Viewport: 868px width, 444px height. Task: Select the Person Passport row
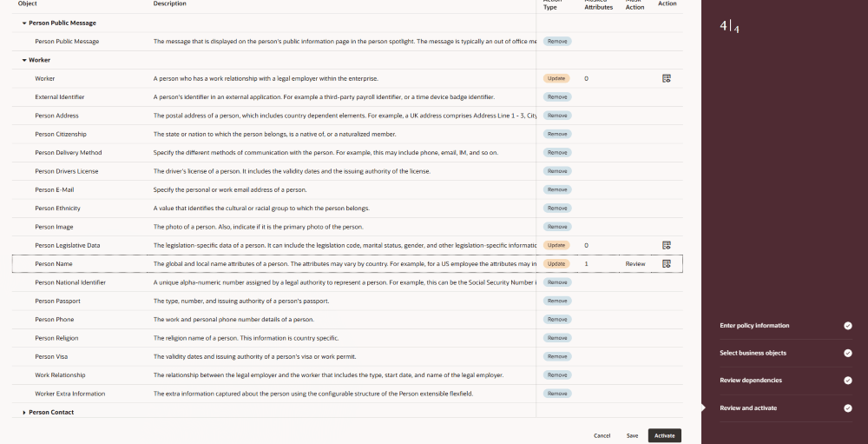click(347, 301)
